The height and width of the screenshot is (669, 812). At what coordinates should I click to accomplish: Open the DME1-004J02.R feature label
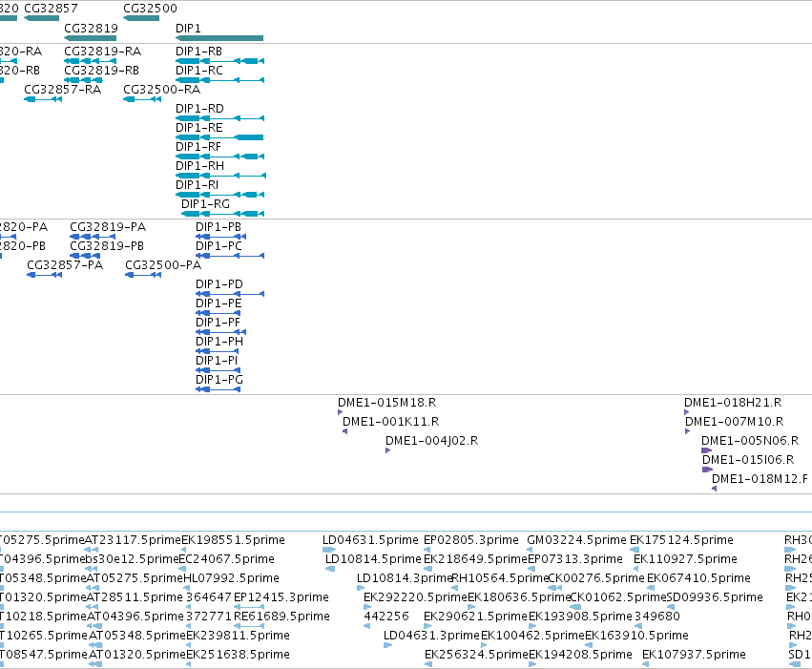point(432,441)
